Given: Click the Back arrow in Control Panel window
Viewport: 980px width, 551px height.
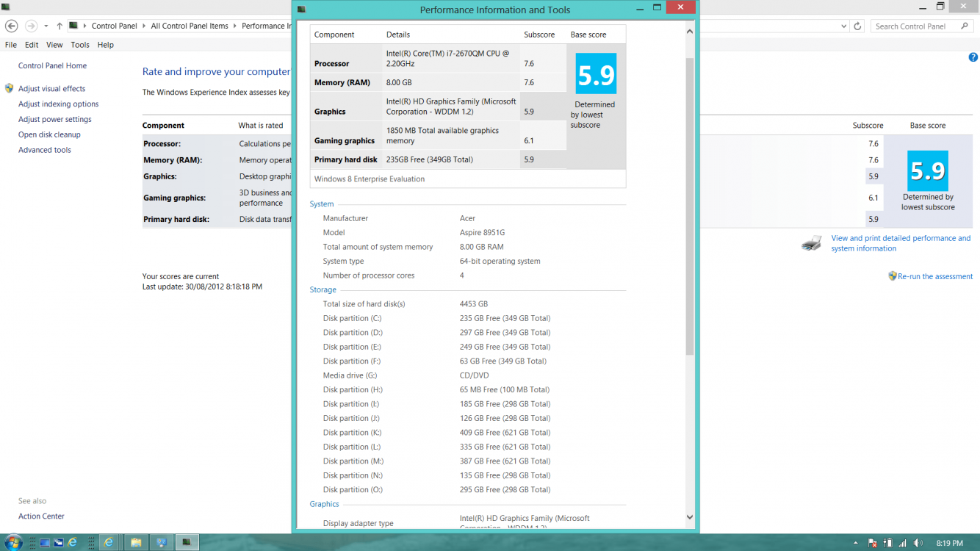Looking at the screenshot, I should point(12,26).
